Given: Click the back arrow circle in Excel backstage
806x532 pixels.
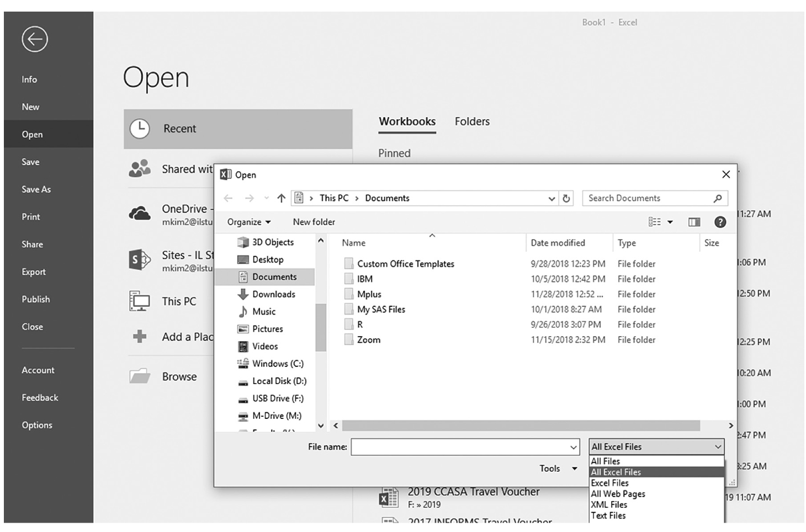Looking at the screenshot, I should [35, 39].
